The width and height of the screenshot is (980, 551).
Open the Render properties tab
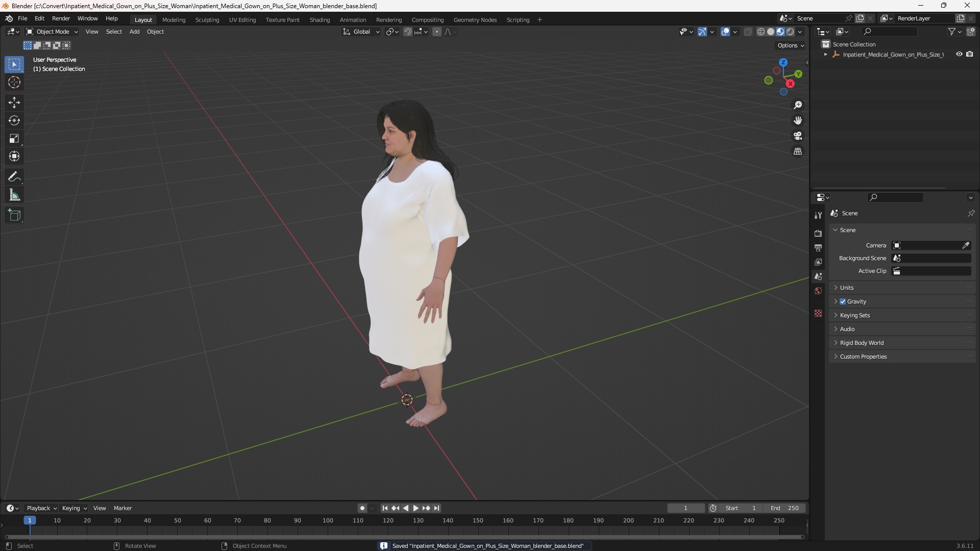point(818,233)
